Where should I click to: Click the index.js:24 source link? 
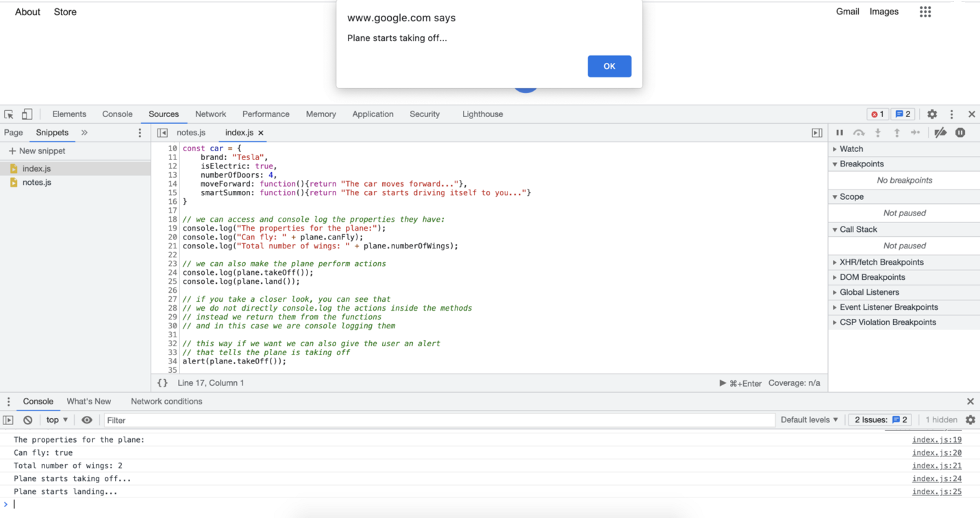[x=936, y=479]
